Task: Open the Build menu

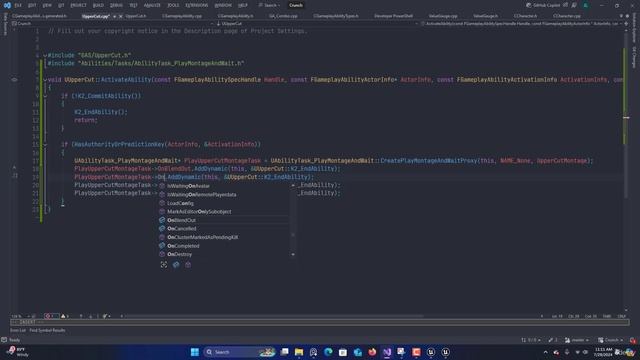Action: click(x=98, y=5)
